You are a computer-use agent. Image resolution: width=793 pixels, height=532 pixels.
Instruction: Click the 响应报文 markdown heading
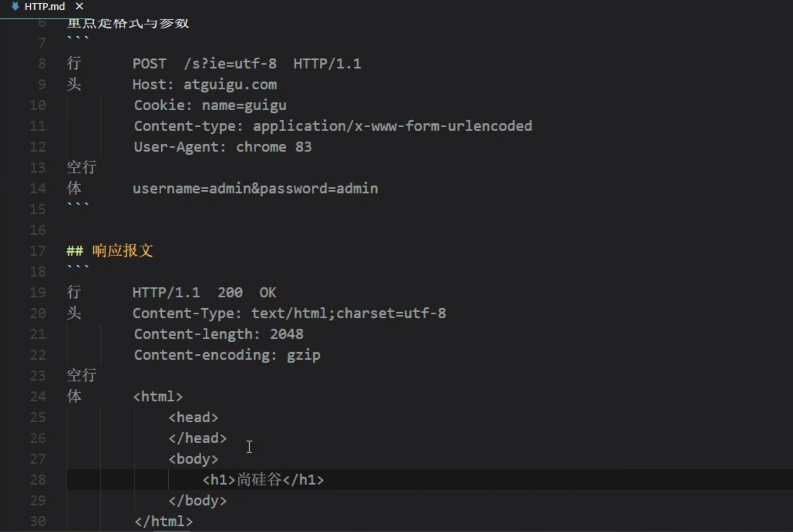point(122,251)
